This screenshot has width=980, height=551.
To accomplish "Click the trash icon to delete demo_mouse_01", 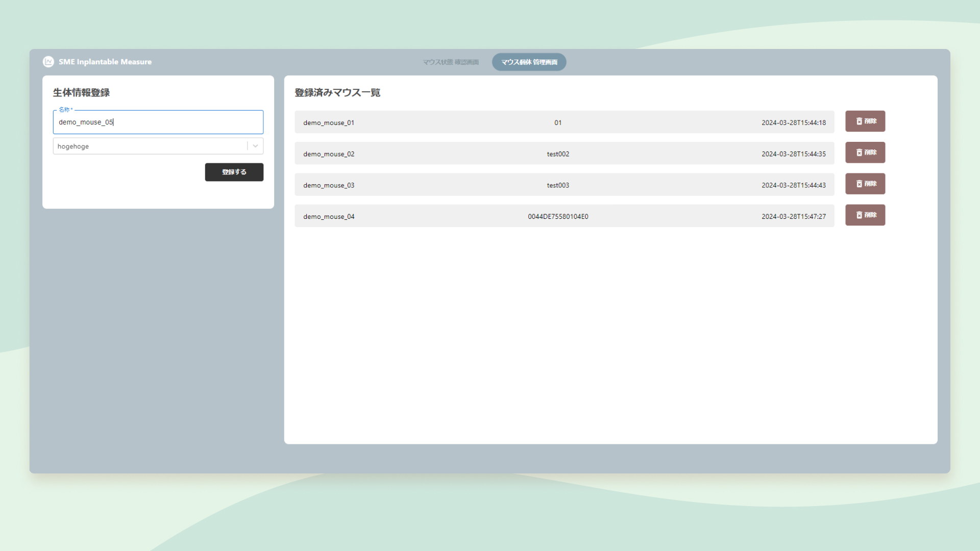I will [859, 121].
